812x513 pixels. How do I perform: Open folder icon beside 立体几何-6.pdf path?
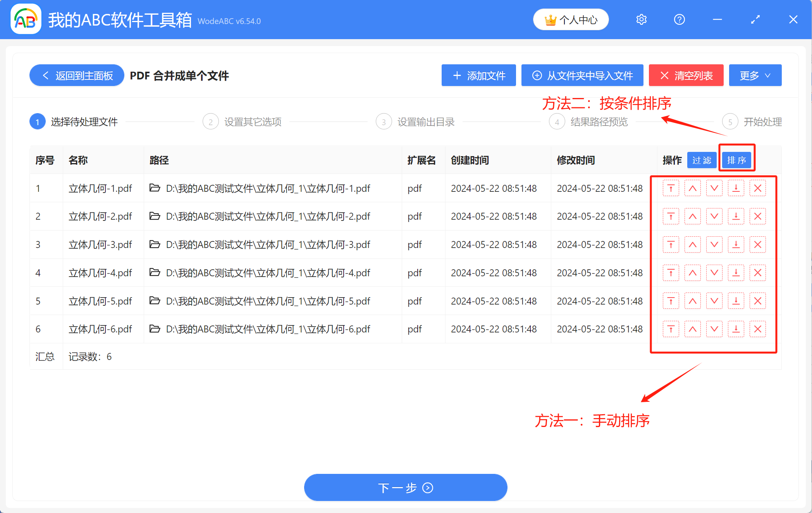pos(155,329)
